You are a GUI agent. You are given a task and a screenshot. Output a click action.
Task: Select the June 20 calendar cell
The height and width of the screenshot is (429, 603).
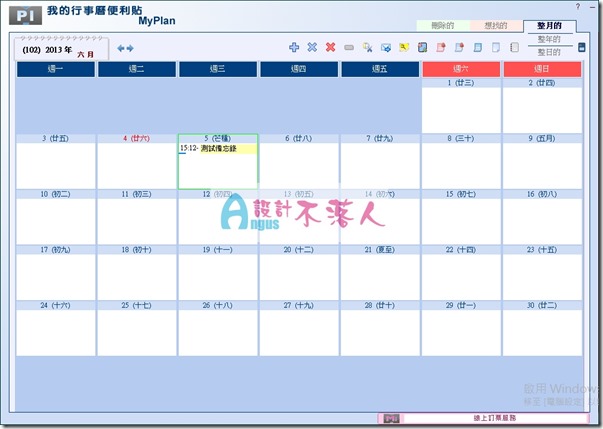(299, 262)
